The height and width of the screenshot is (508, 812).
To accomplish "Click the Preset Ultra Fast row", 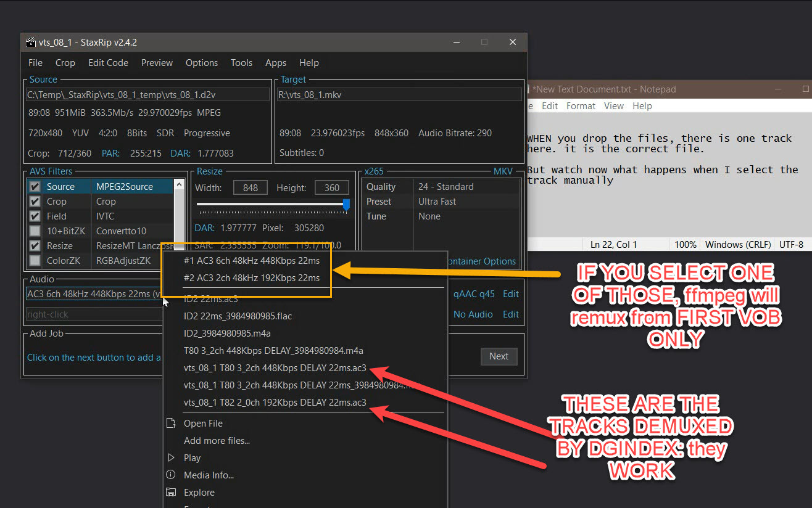I will pyautogui.click(x=441, y=202).
